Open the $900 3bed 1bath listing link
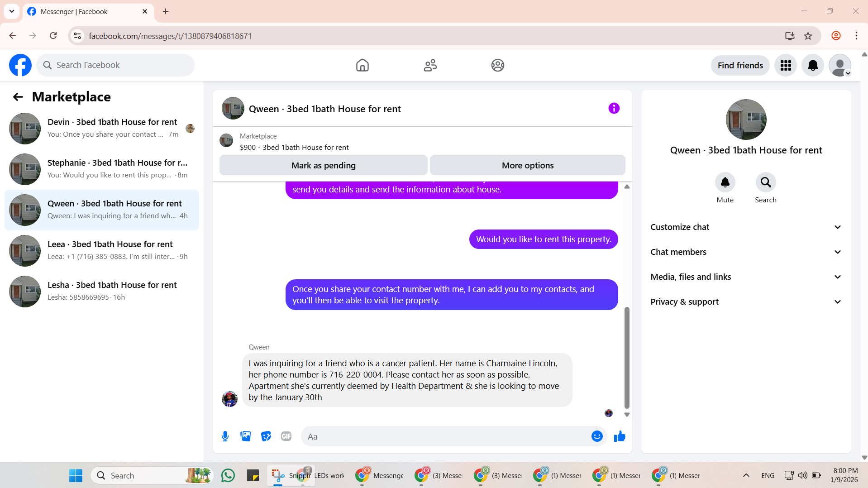Image resolution: width=868 pixels, height=488 pixels. point(294,148)
